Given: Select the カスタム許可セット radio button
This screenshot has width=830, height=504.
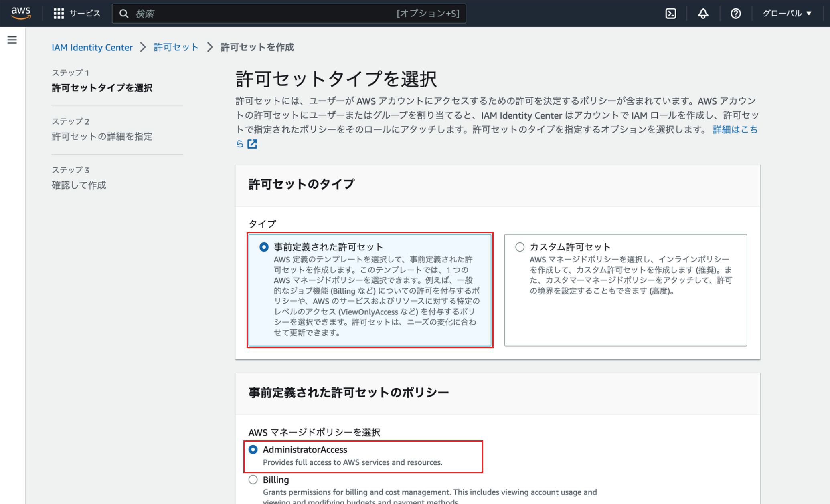Looking at the screenshot, I should 520,247.
